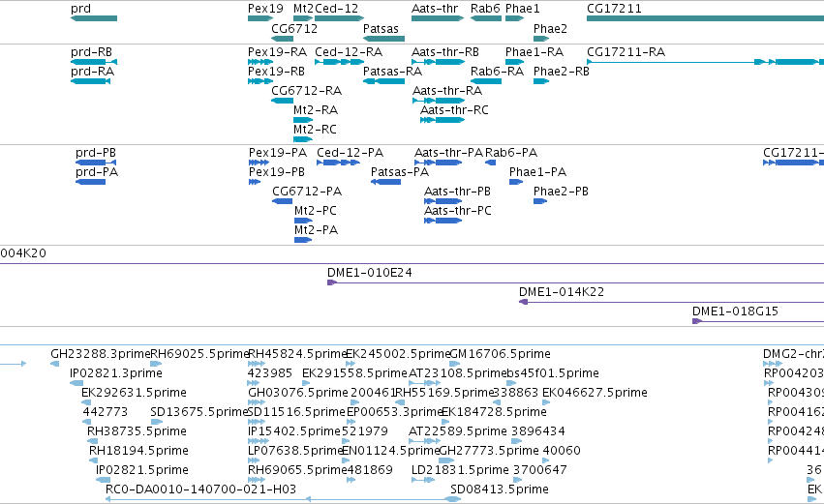Click the CG6712-RA transcript
The height and width of the screenshot is (504, 824).
click(x=282, y=101)
